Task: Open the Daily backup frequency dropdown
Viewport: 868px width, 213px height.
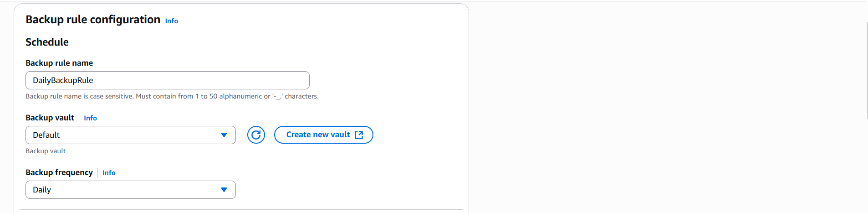Action: tap(131, 190)
